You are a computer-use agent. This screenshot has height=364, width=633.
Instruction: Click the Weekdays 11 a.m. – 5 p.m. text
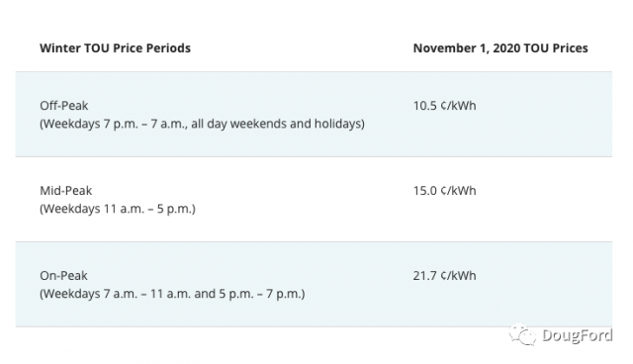point(118,209)
